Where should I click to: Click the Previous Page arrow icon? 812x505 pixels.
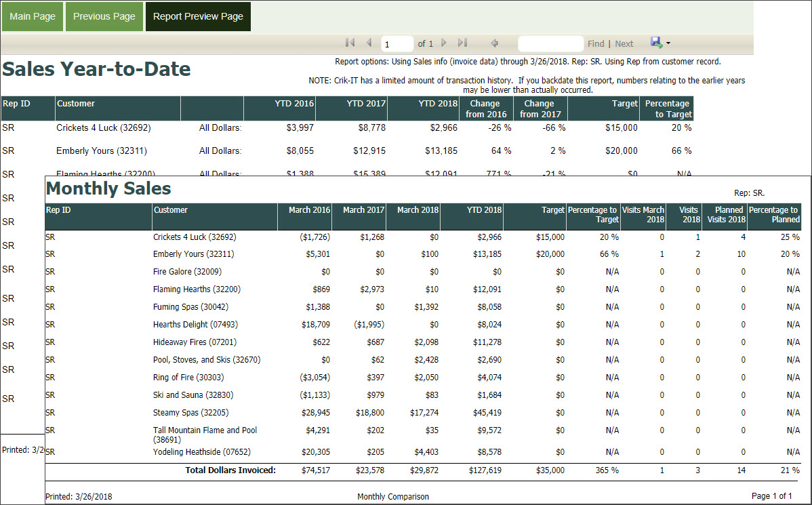click(x=369, y=43)
